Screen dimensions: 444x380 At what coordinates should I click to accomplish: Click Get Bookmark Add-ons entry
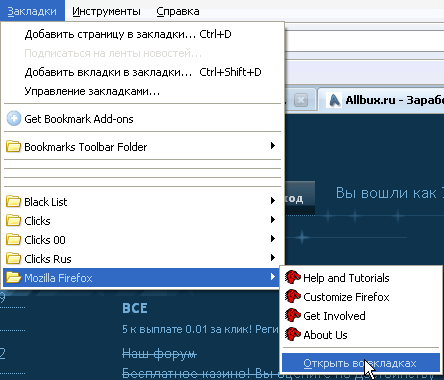coord(143,119)
